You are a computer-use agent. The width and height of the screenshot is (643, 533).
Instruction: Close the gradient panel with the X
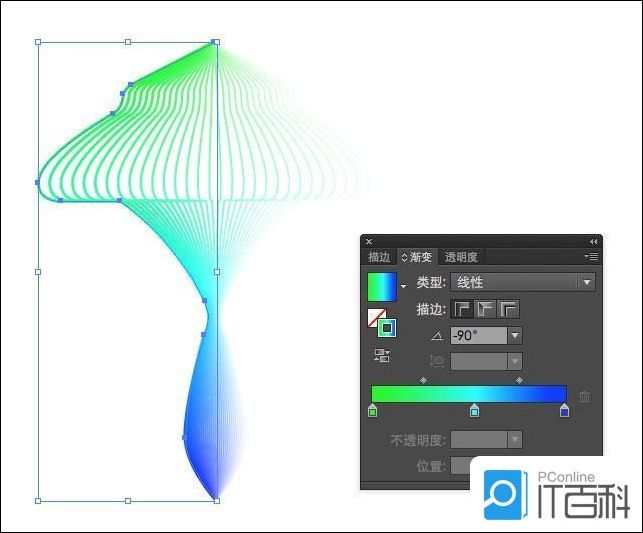369,241
